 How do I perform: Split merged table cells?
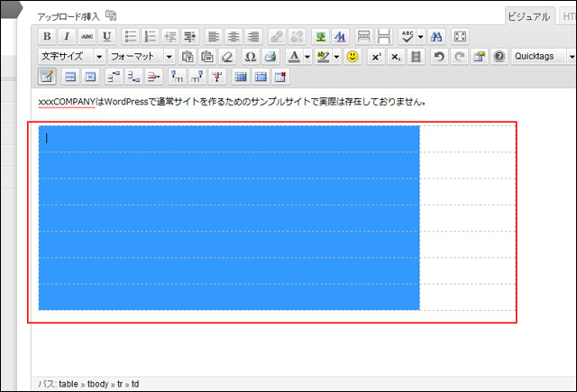click(241, 77)
